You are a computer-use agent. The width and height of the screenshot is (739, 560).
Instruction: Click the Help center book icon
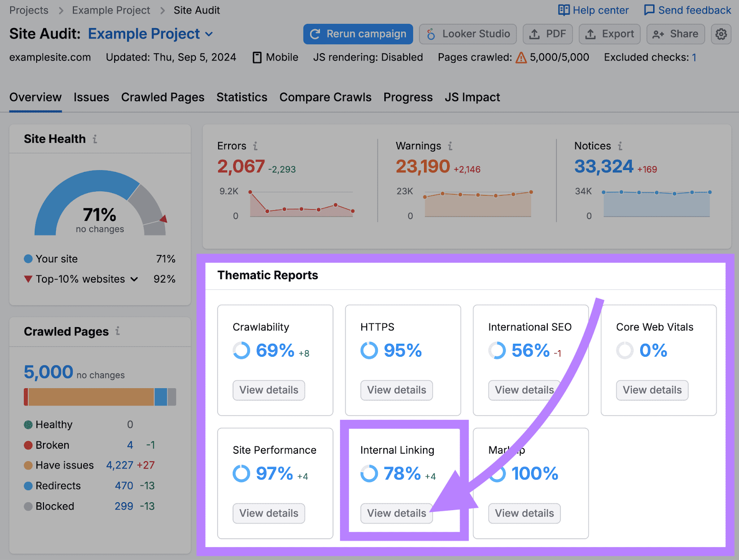point(564,10)
